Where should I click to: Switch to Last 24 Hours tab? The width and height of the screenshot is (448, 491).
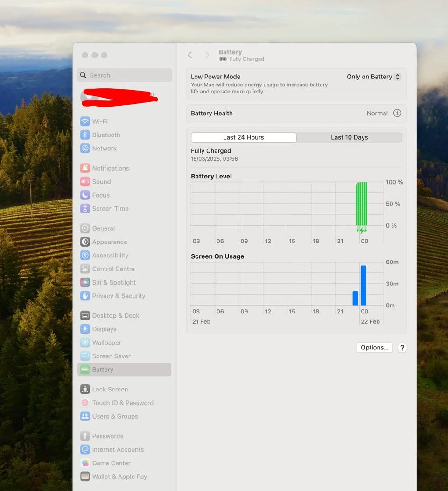[244, 137]
